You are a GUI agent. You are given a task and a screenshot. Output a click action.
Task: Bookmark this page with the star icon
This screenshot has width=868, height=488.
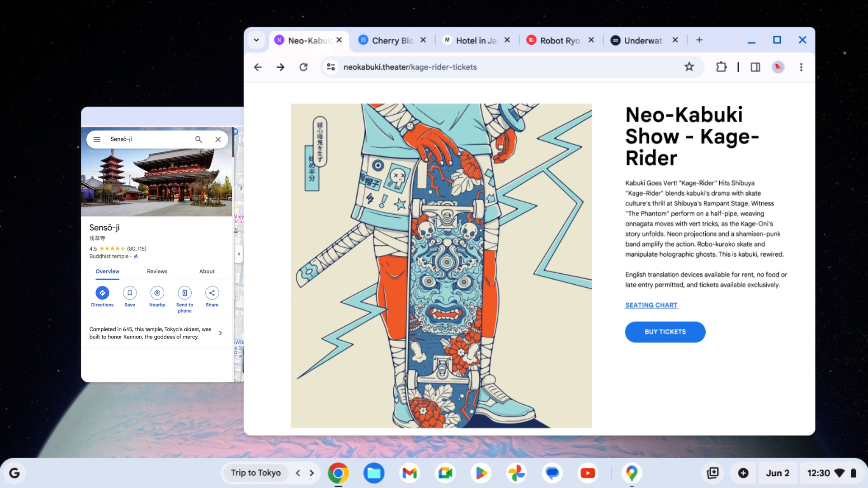[689, 67]
